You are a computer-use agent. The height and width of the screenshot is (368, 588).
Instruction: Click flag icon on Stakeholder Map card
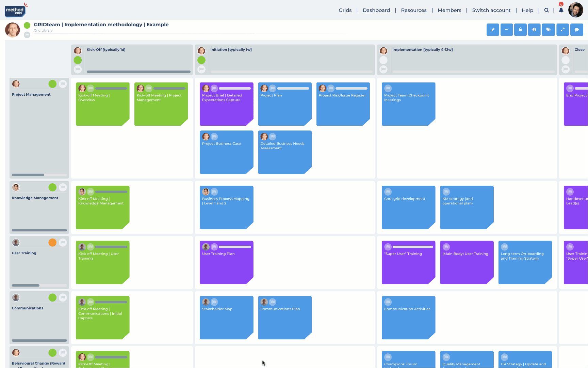point(214,302)
